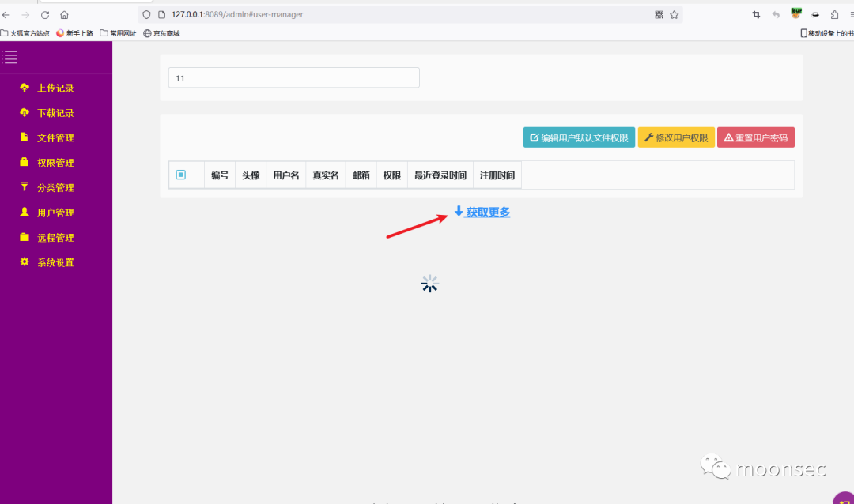Click the 编号 column header
The image size is (854, 504).
click(220, 175)
